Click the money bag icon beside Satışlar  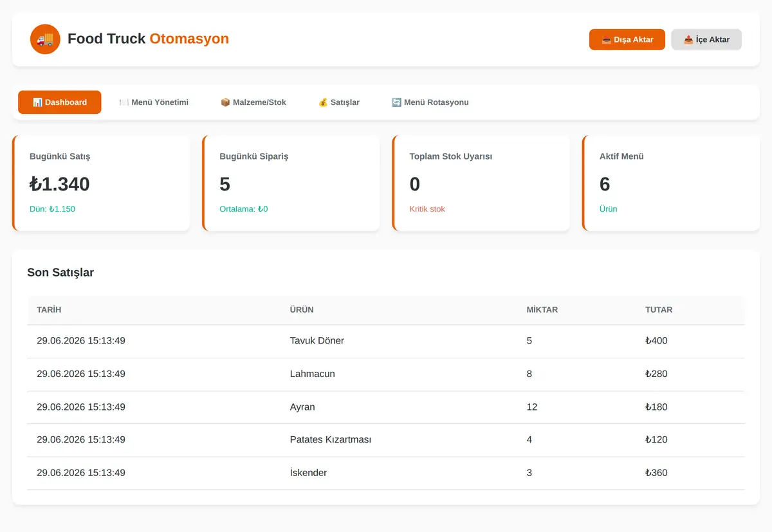[323, 102]
